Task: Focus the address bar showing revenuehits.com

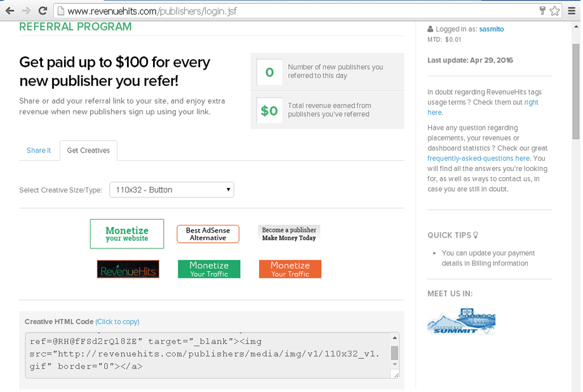Action: pyautogui.click(x=297, y=11)
